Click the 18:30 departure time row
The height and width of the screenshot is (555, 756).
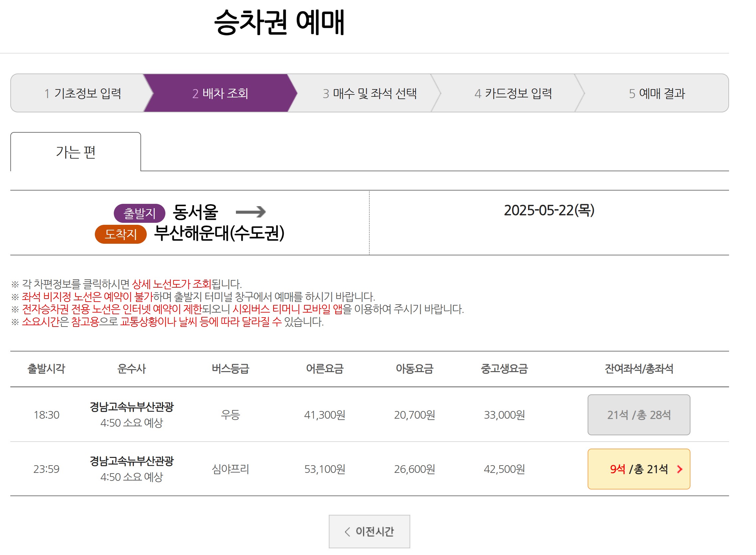point(46,415)
